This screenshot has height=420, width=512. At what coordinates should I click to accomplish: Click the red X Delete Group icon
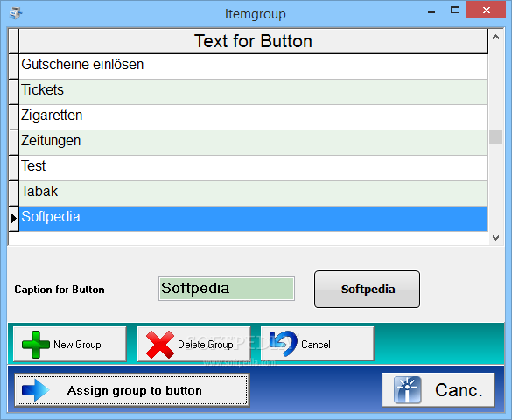tap(159, 345)
